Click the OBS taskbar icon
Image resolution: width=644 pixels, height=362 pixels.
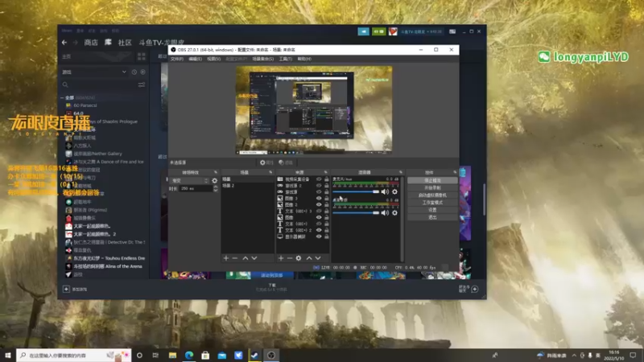pyautogui.click(x=271, y=356)
